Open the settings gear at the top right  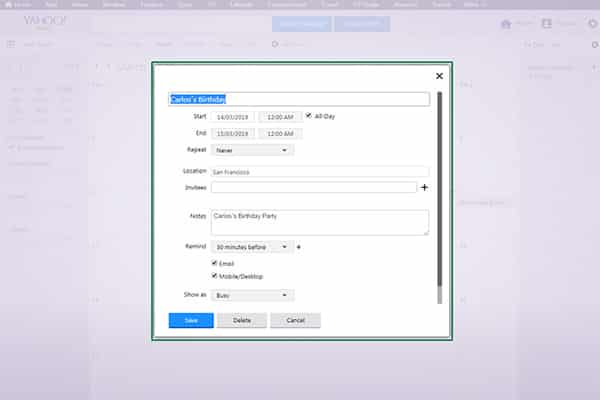point(593,24)
